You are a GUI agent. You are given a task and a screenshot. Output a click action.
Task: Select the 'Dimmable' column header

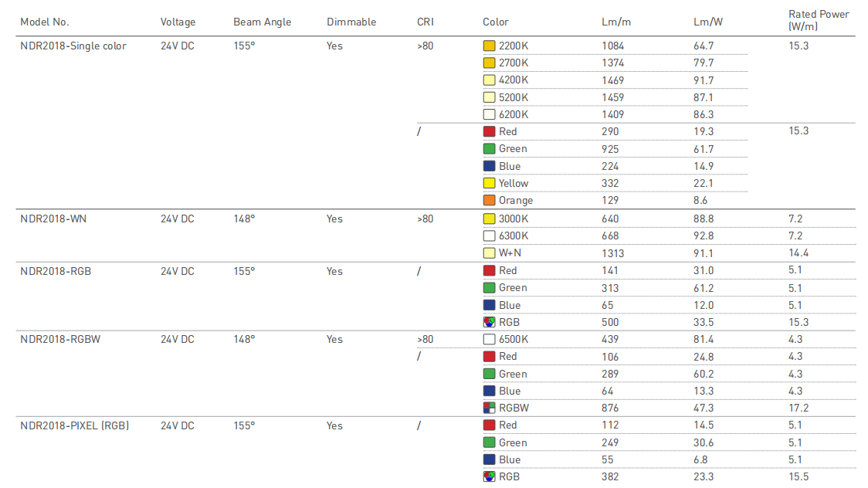(351, 22)
